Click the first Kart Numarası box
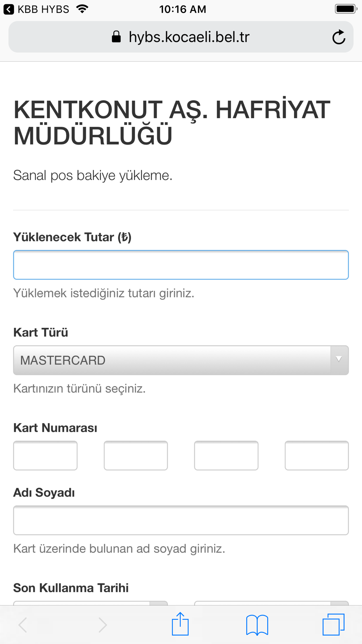 coord(45,455)
